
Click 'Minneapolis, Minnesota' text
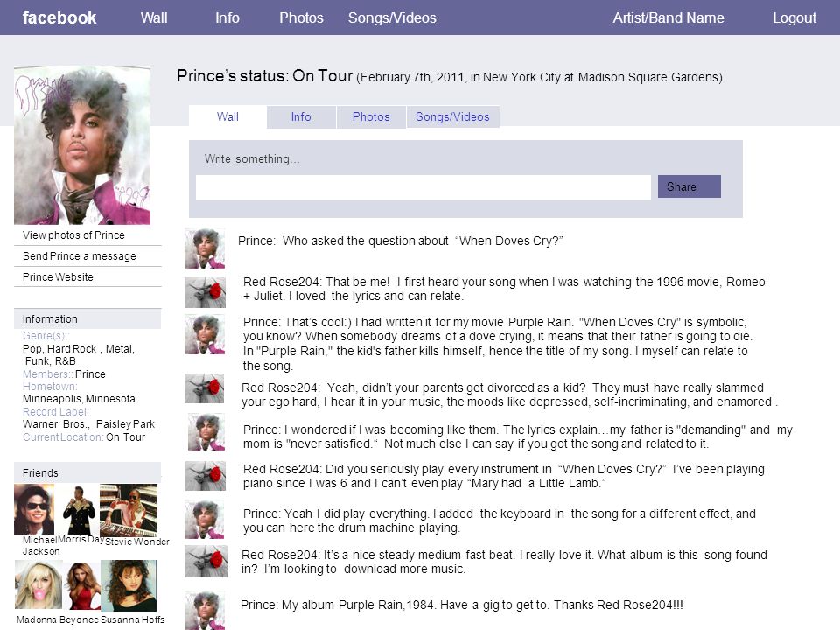[79, 399]
